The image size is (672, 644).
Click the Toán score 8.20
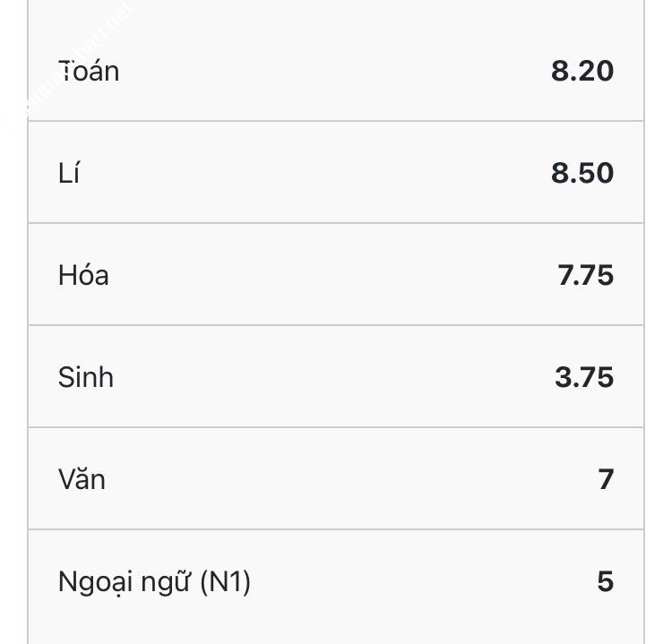tap(582, 71)
